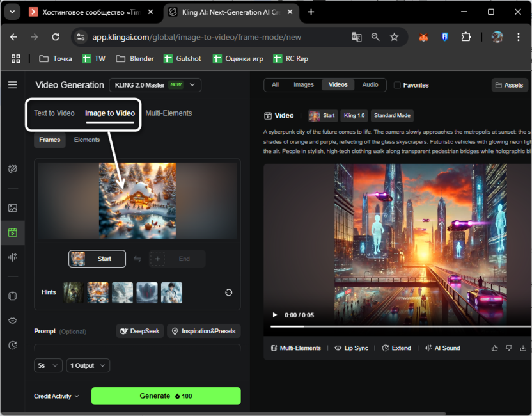Open the audio generation sidebar icon
Screen dimensions: 532x416
point(13,257)
